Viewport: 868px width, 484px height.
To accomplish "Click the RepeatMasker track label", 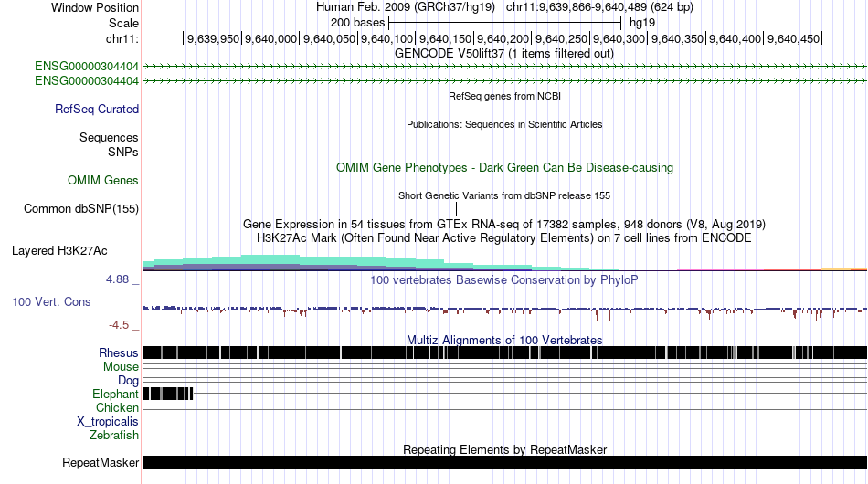I will (x=101, y=462).
